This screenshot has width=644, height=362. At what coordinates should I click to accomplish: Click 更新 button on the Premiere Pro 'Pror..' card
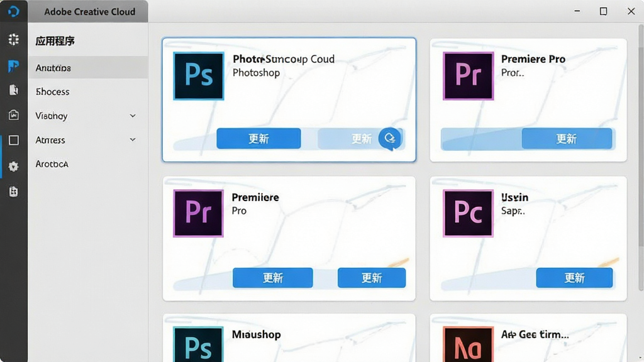567,138
